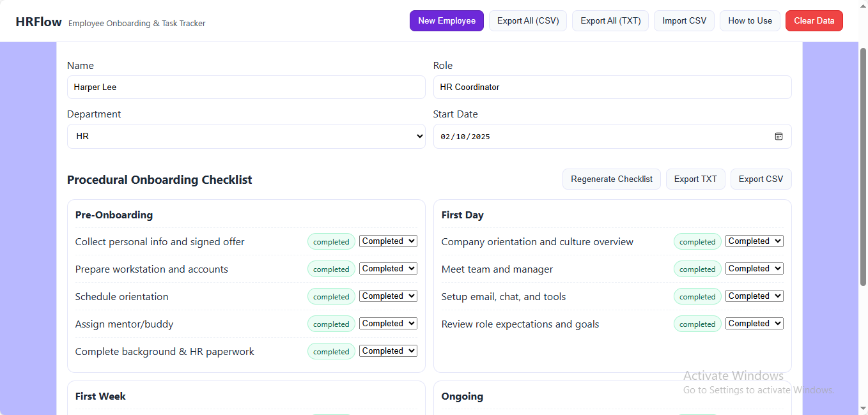Click the New Employee button

click(447, 21)
